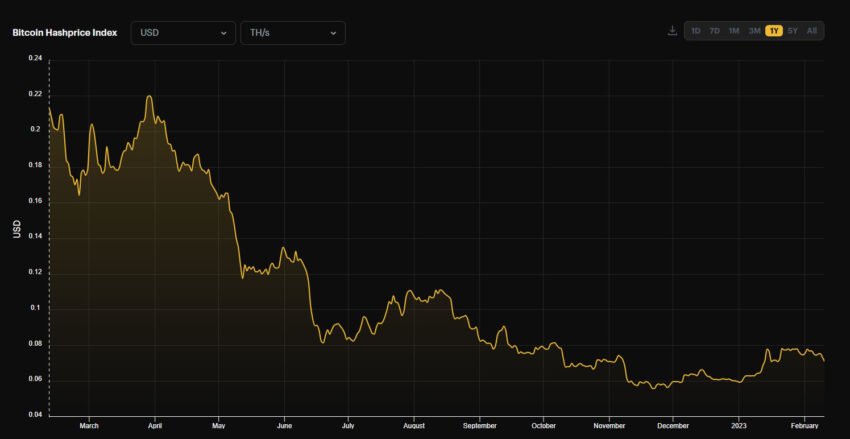The width and height of the screenshot is (850, 439).
Task: Activate the highlighted 1Y range button
Action: coord(774,31)
